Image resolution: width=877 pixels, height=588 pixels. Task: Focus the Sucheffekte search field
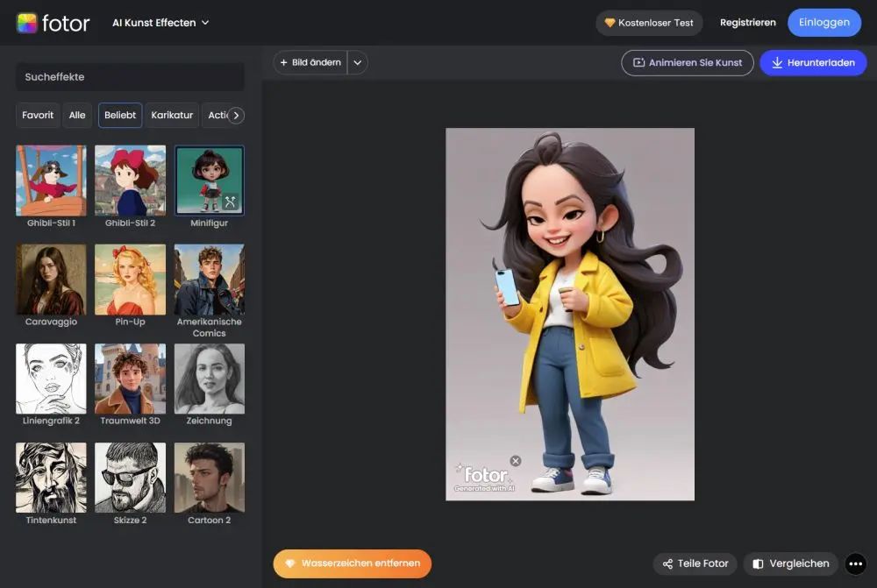point(130,76)
